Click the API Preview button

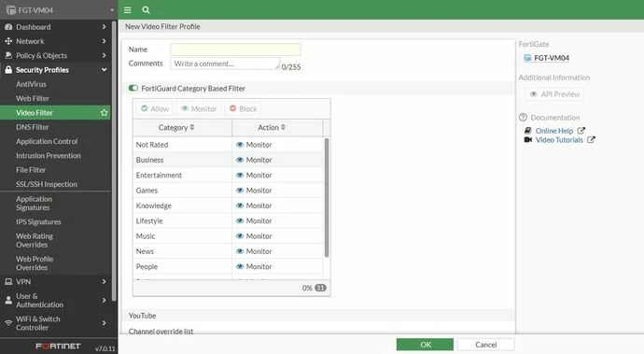(x=554, y=94)
